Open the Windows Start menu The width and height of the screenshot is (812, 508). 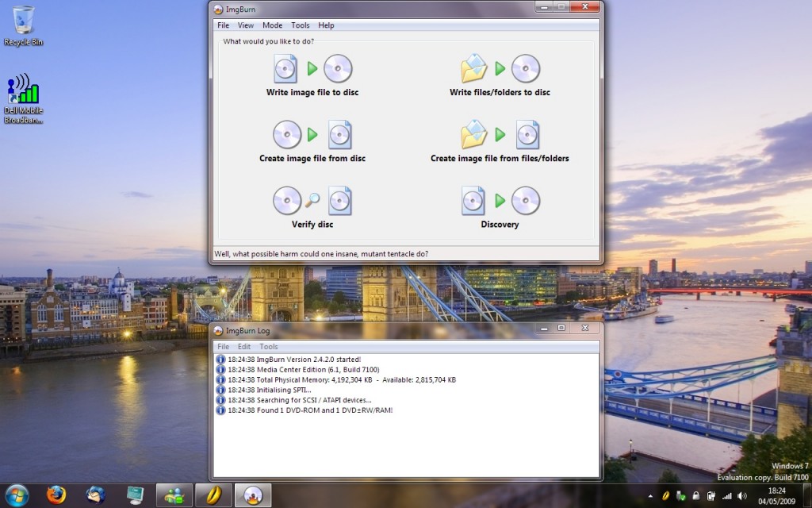coord(17,495)
